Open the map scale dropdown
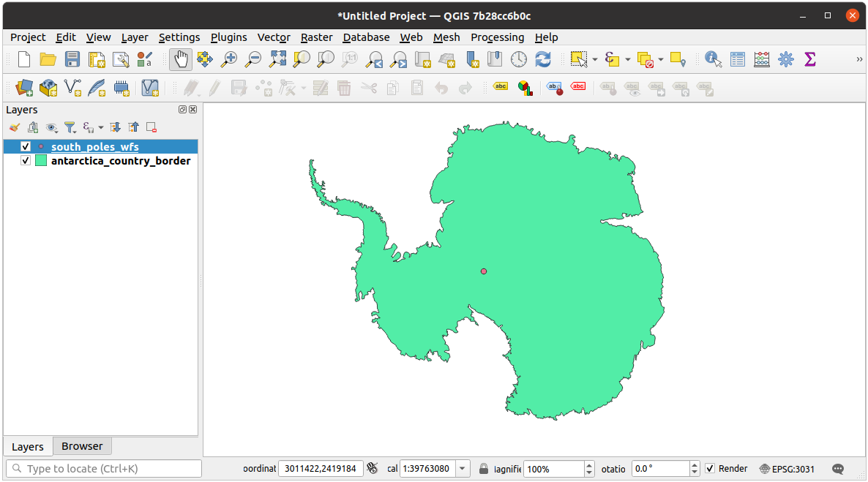Viewport: 868px width, 482px height. coord(463,469)
